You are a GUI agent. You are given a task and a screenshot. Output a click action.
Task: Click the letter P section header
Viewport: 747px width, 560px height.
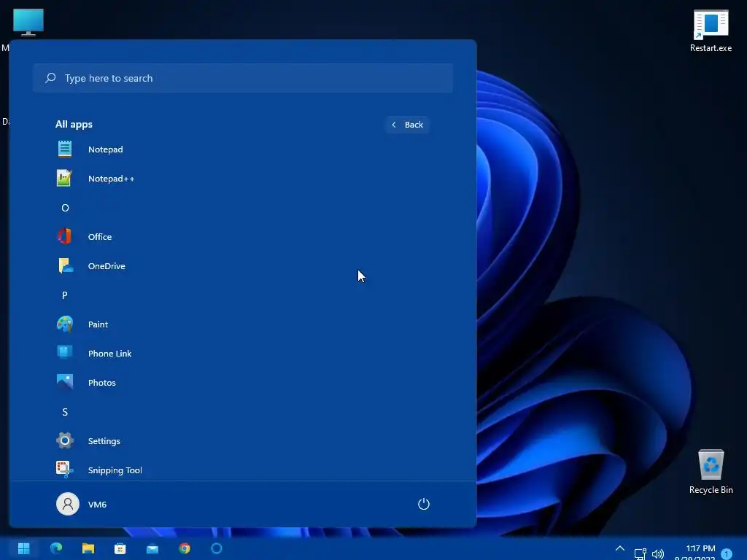65,295
